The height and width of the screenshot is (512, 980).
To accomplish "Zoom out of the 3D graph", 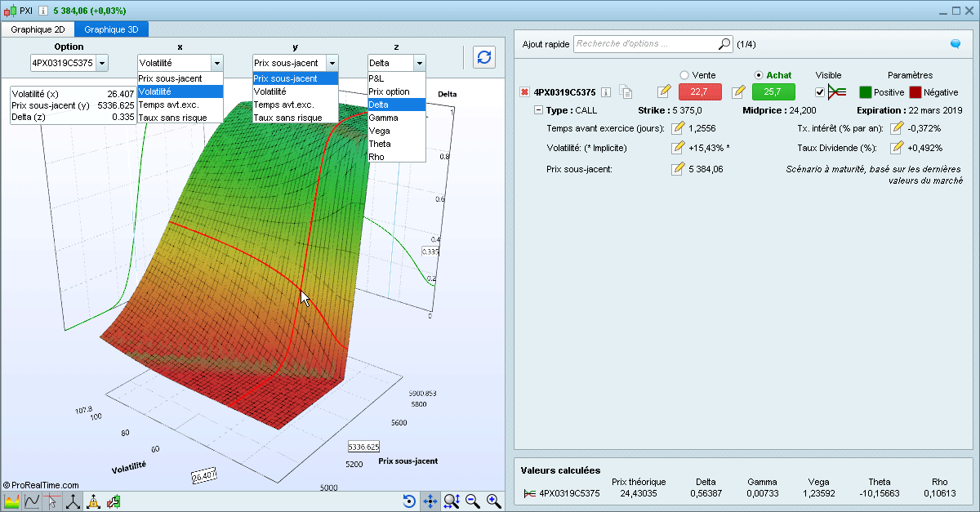I will point(473,501).
